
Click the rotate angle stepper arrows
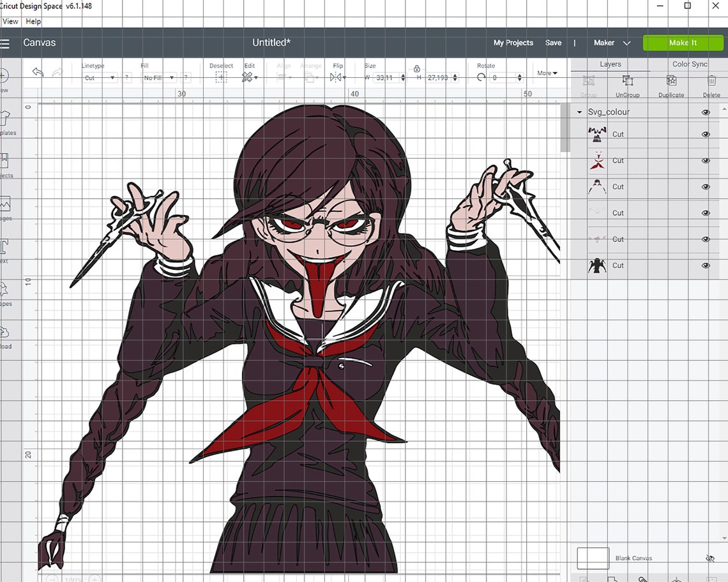[x=520, y=78]
